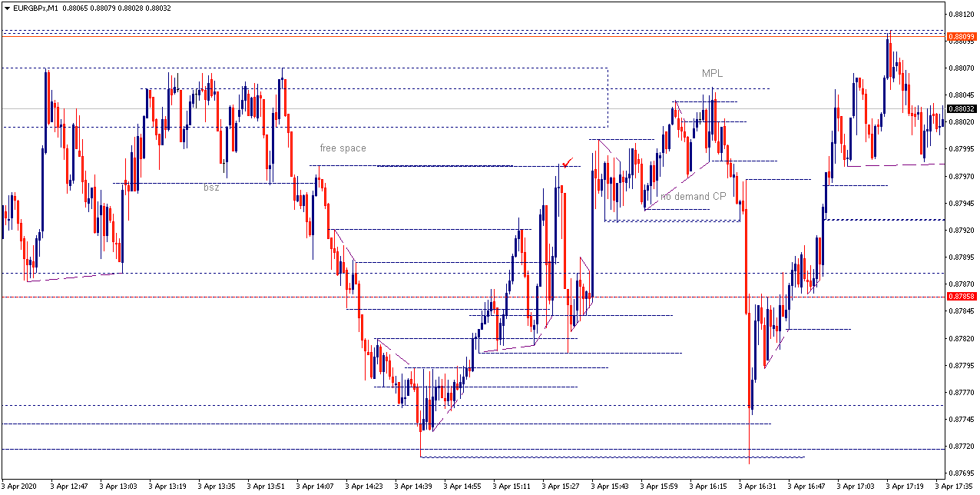The image size is (980, 495).
Task: Click the 0.87720 price scale value
Action: click(962, 447)
